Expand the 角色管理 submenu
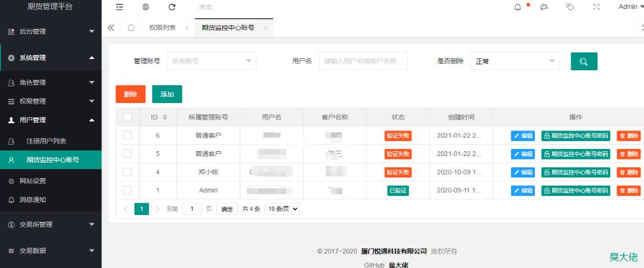This screenshot has height=268, width=644. (92, 83)
